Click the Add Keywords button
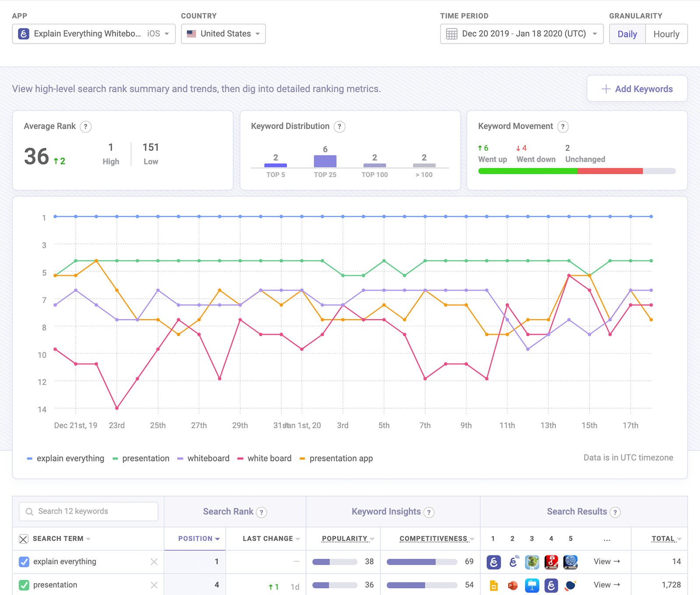700x595 pixels. (637, 89)
